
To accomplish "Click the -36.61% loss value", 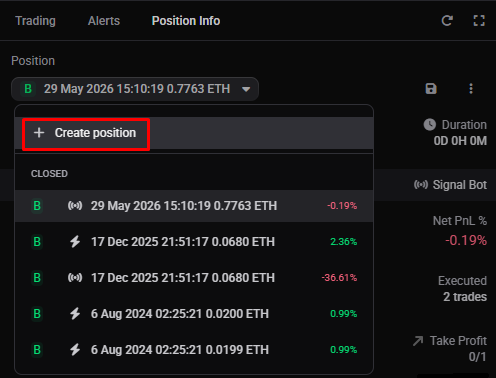I will (339, 278).
